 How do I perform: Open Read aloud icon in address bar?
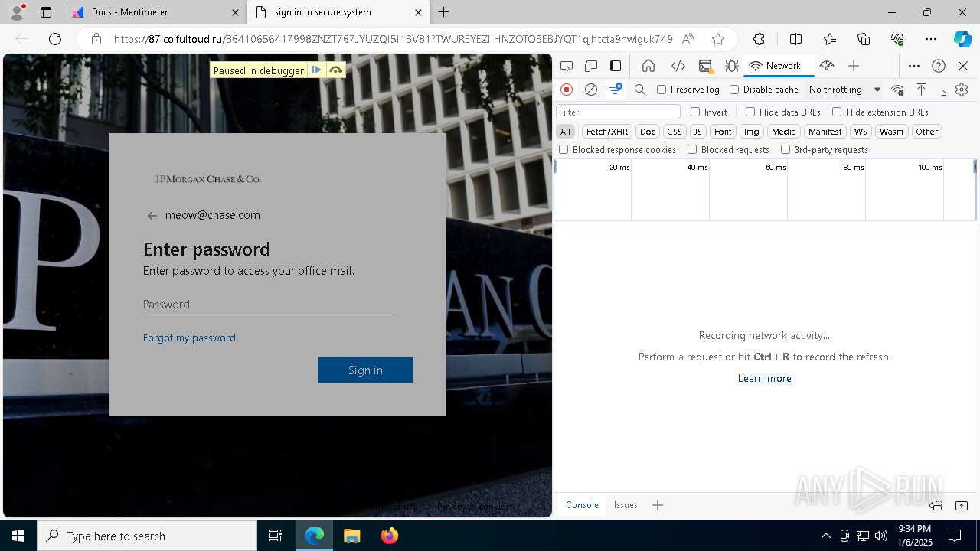tap(688, 39)
